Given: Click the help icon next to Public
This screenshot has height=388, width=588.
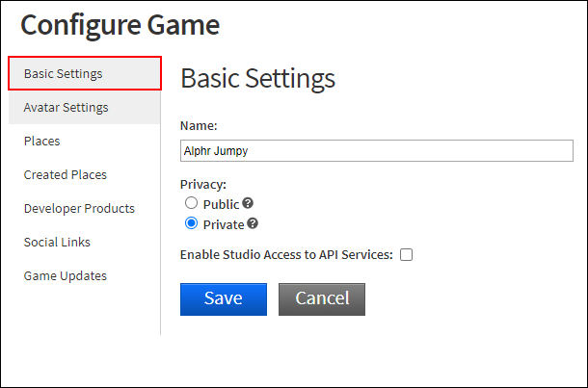Looking at the screenshot, I should click(x=248, y=204).
